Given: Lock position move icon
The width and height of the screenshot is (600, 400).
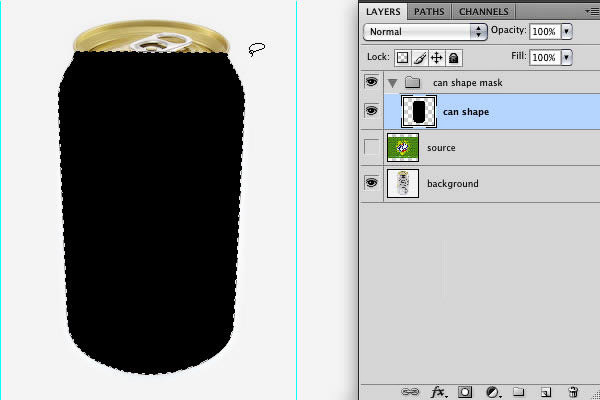Looking at the screenshot, I should 437,58.
